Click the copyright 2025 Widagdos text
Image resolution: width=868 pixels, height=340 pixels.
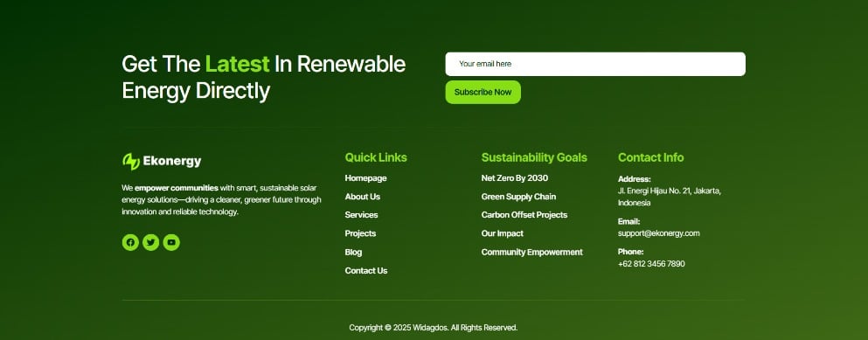434,328
